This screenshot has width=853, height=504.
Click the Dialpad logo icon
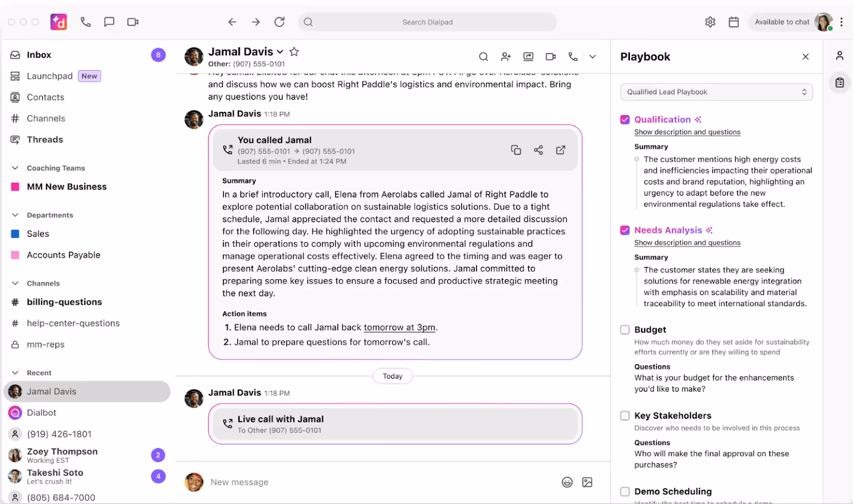59,22
